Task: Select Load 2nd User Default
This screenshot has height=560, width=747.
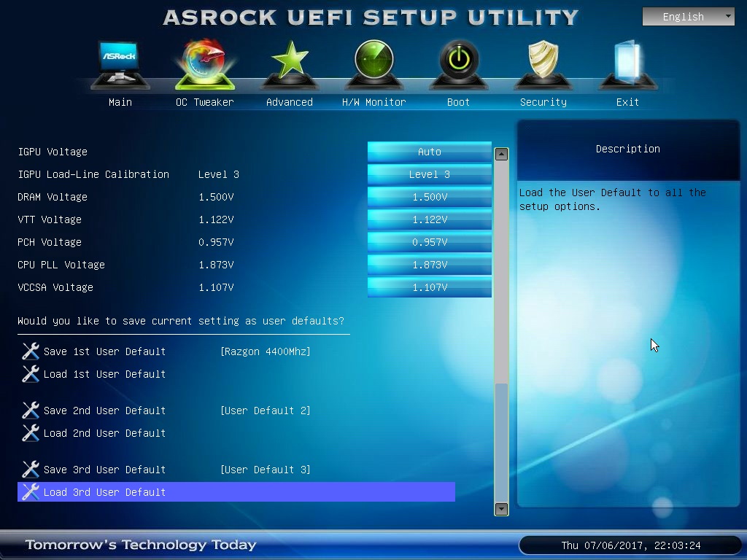Action: tap(104, 433)
